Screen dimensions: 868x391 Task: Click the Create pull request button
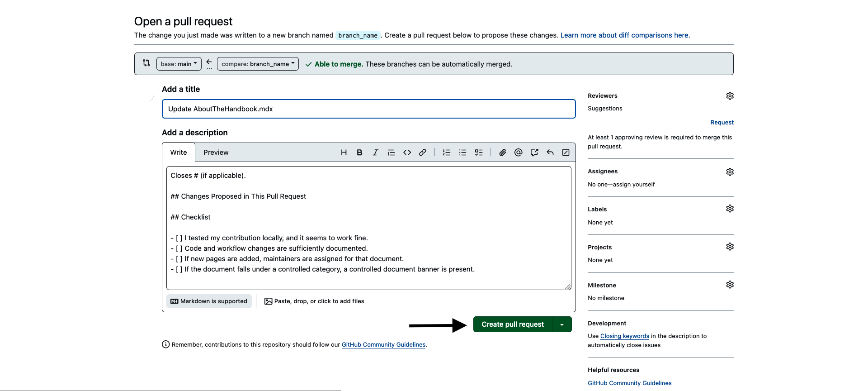[x=512, y=324]
